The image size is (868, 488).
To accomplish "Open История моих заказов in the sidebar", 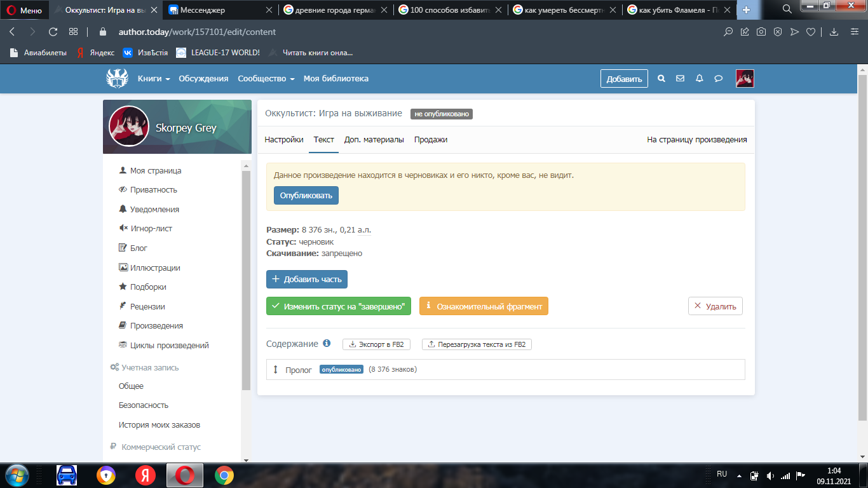I will pos(159,424).
